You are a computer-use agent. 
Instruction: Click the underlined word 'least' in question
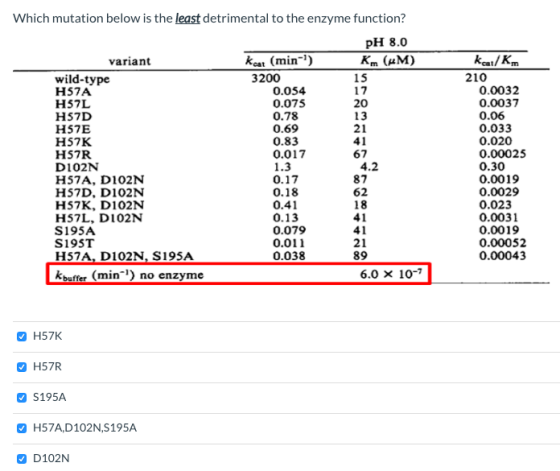188,18
